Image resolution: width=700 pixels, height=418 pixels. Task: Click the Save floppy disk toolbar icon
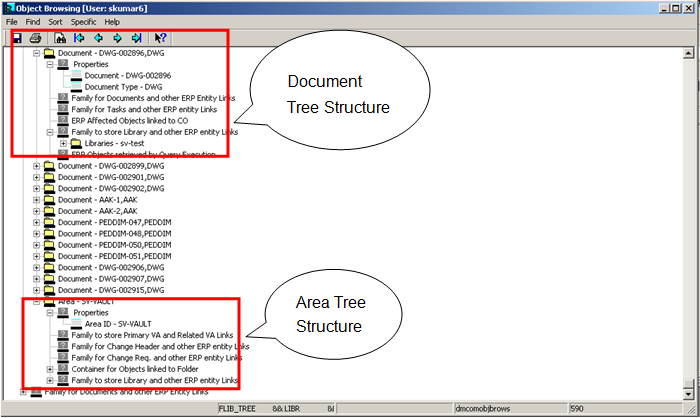16,38
